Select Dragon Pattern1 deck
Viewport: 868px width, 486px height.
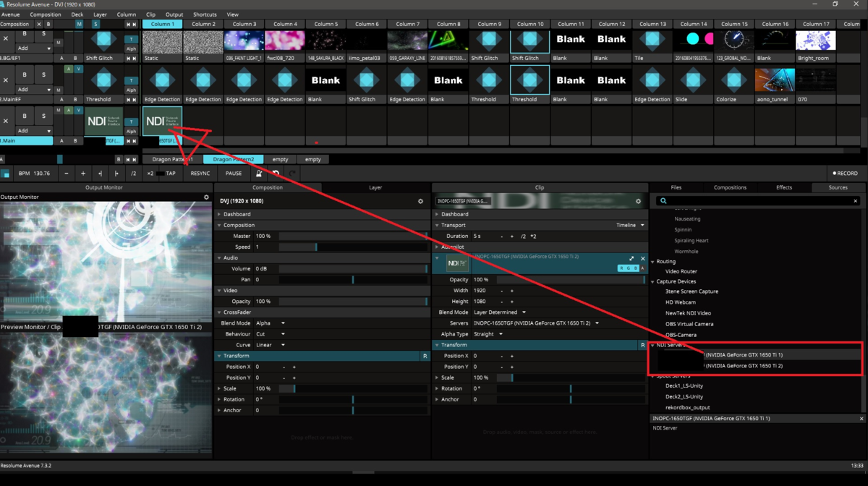coord(172,159)
